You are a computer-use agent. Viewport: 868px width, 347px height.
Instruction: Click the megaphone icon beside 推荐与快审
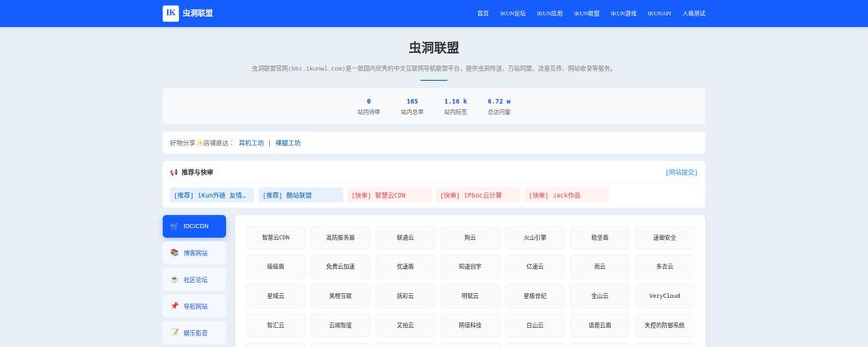coord(174,172)
